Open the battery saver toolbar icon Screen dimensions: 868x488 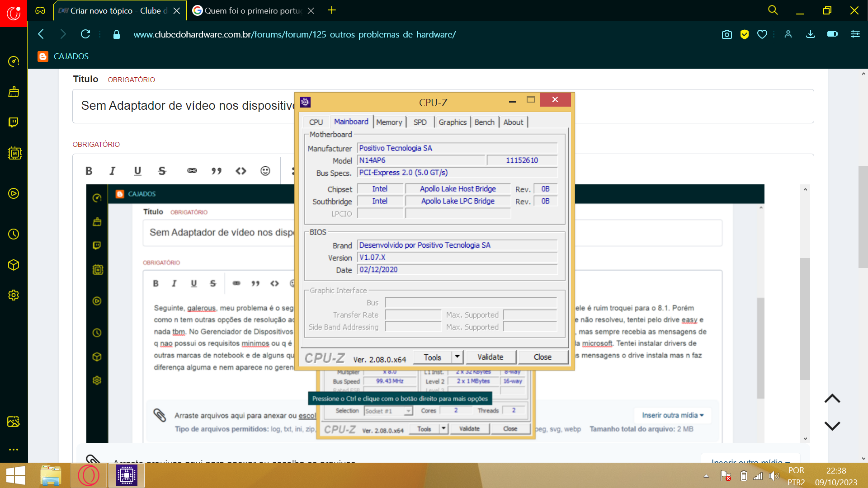(x=833, y=34)
